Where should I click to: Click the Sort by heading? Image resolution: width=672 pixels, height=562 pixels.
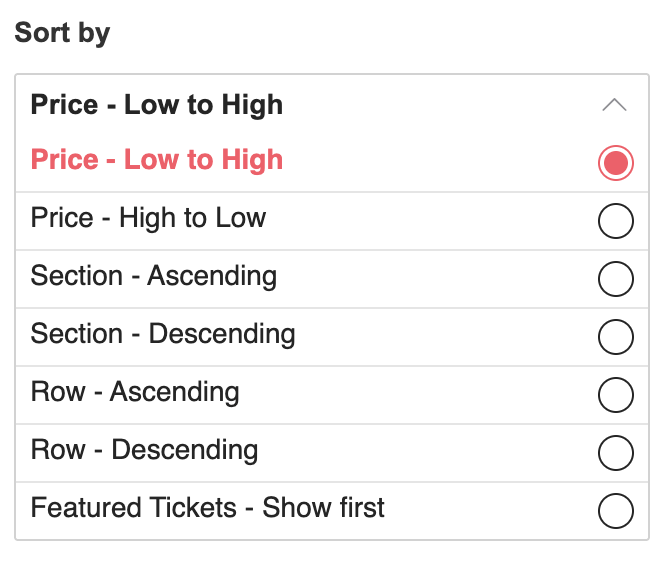pos(62,33)
